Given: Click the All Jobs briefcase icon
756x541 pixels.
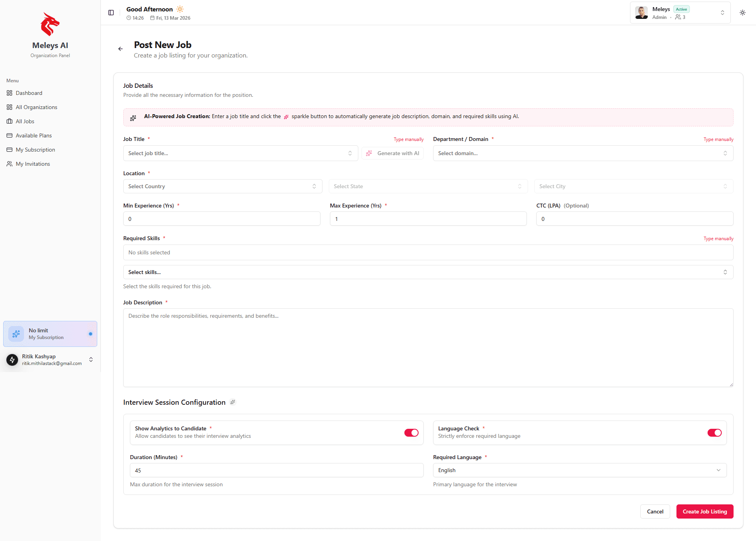Looking at the screenshot, I should [x=9, y=121].
